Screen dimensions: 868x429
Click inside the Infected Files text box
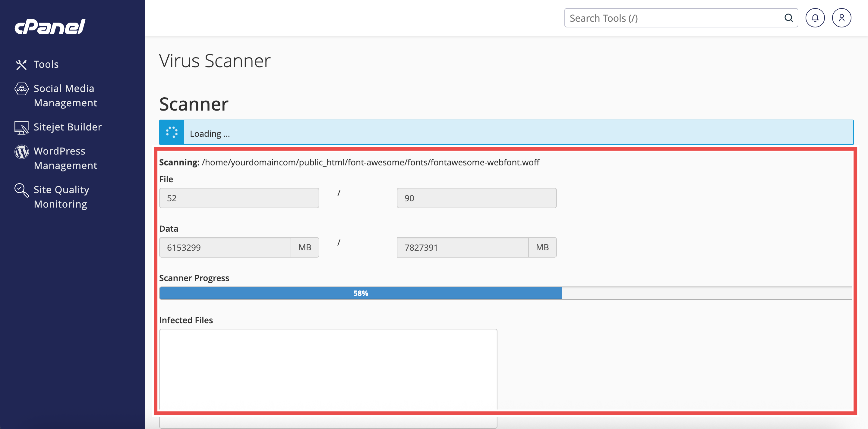point(328,369)
